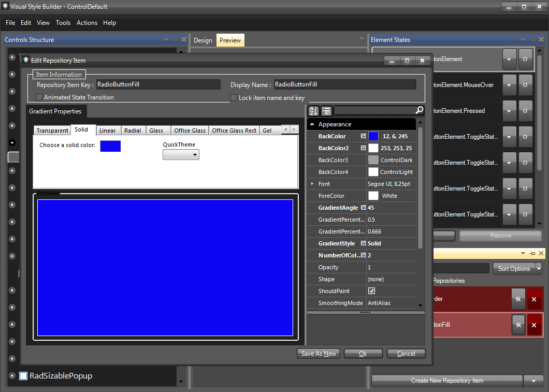Check Lock item name and key
Screen dimensions: 549x392
234,97
